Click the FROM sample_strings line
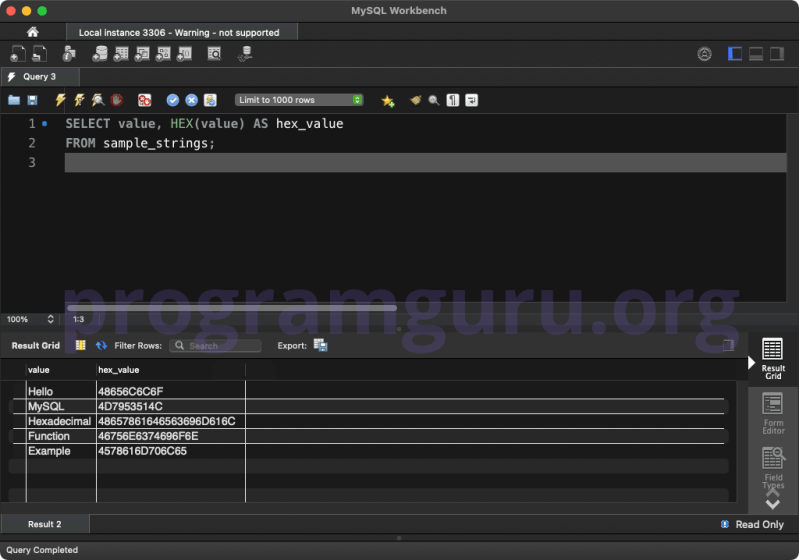Screen dimensions: 799x560 click(x=140, y=143)
